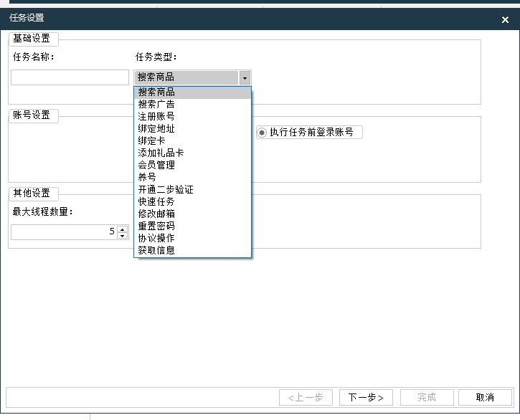The height and width of the screenshot is (420, 520).
Task: Pick 获取信息 from the list
Action: point(192,250)
